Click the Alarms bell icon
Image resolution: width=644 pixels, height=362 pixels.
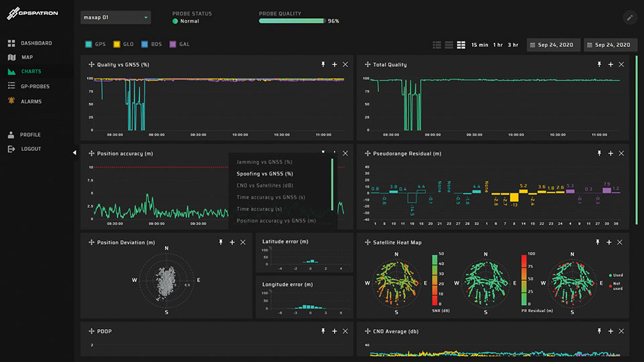point(11,101)
